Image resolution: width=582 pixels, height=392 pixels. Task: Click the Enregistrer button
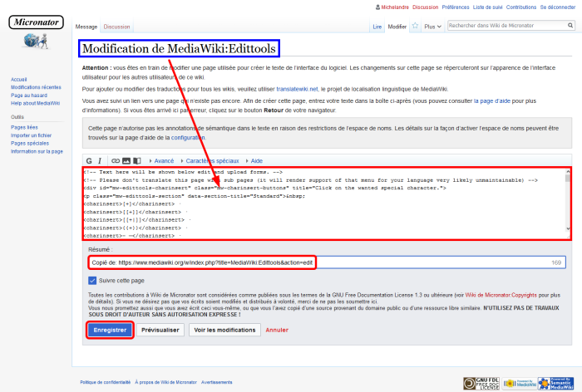tap(110, 330)
